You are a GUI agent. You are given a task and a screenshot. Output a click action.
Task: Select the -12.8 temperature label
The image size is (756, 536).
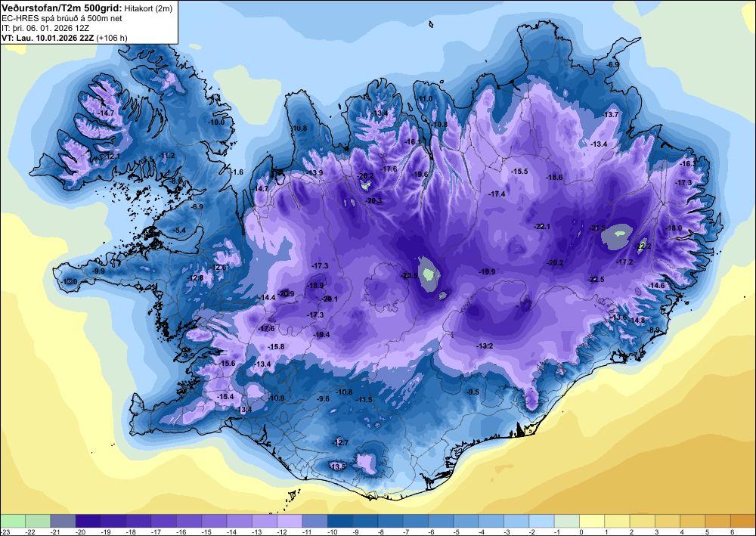196,278
